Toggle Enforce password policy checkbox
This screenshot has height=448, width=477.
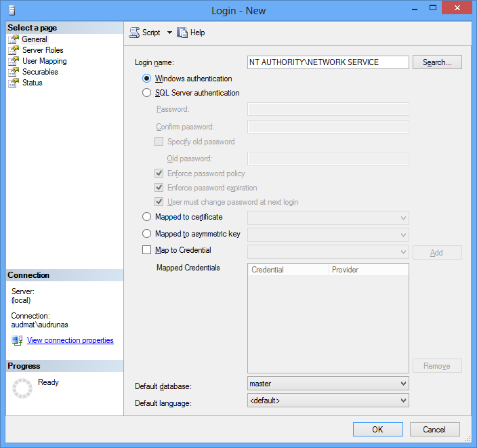(159, 174)
